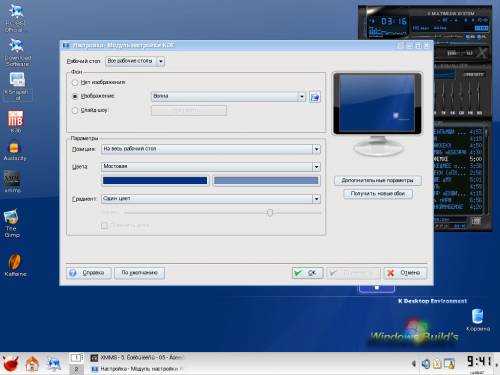Expand hidden tray icons arrow
Viewport: 500px width, 375px height.
[414, 363]
